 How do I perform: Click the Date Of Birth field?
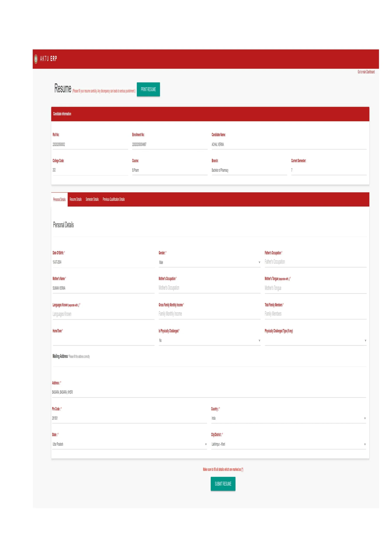pos(103,262)
